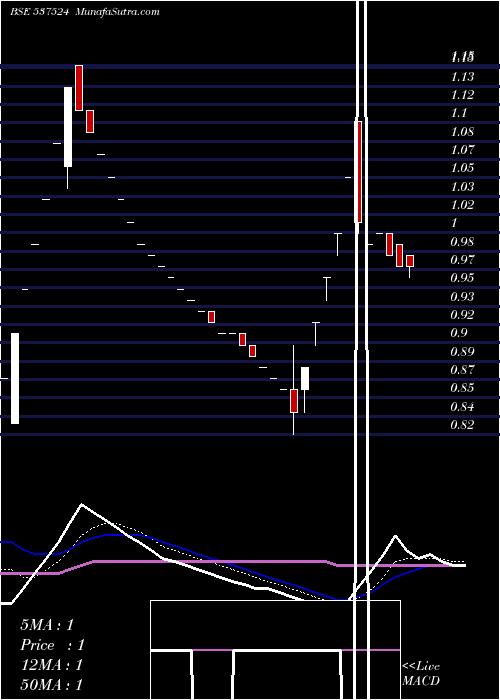
Task: Select white candle from 1.05 to 1.12
Action: coord(68,127)
